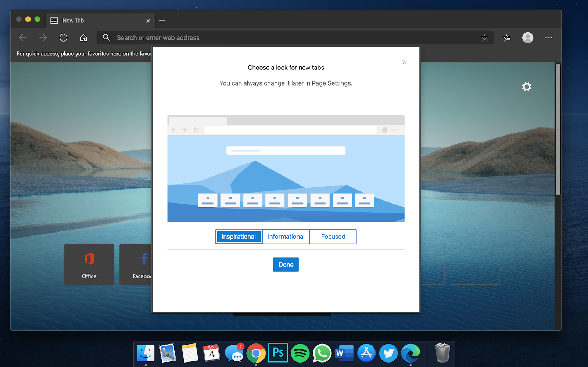Click the favorites star in the address bar
The image size is (588, 367).
click(x=484, y=37)
